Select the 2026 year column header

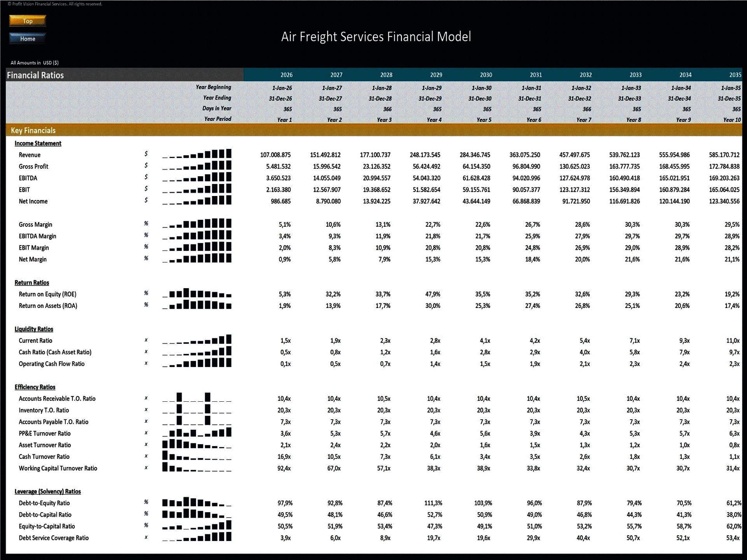(x=286, y=75)
